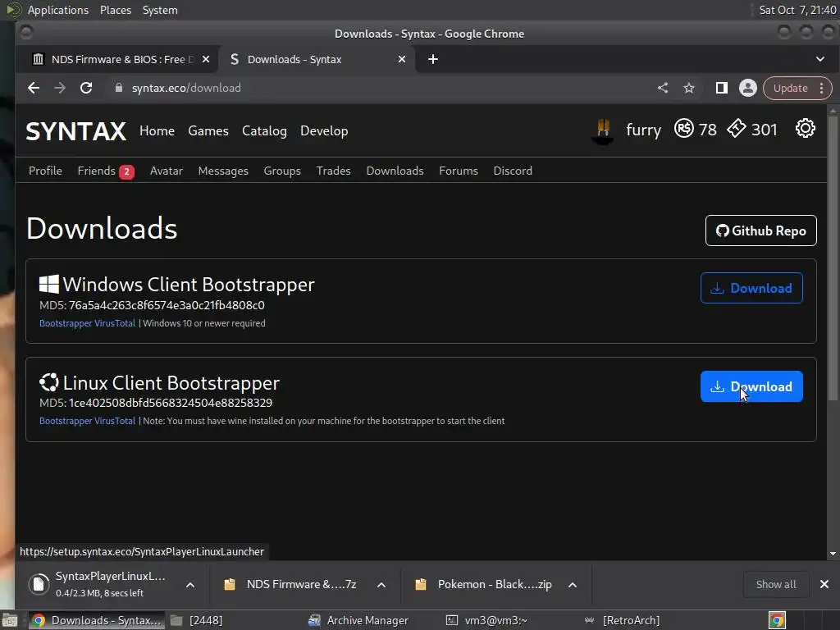Click the padlock site info icon
Screen dimensions: 840x630
point(119,88)
